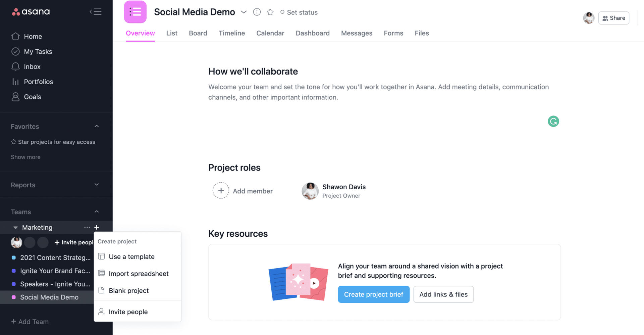
Task: Switch to the Board tab
Action: coord(198,33)
